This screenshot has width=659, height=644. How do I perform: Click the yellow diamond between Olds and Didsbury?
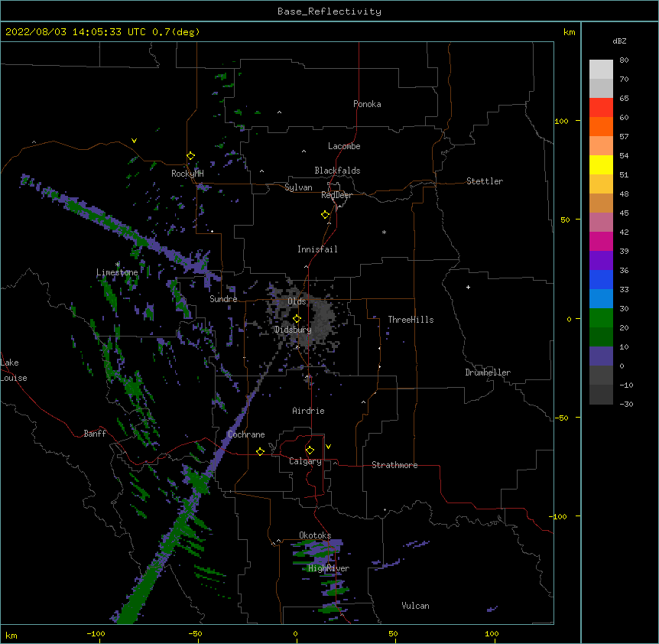pyautogui.click(x=297, y=318)
